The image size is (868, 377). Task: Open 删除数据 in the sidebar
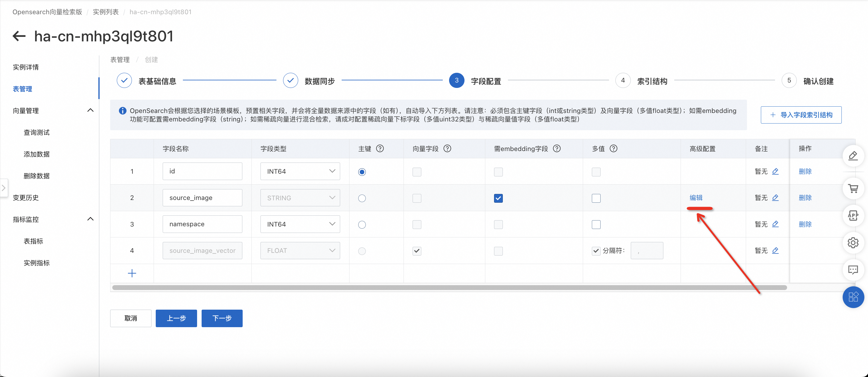click(37, 176)
